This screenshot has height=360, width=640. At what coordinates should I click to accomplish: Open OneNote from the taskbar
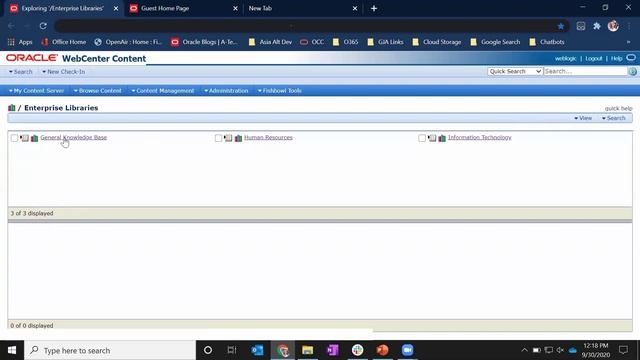pos(332,350)
